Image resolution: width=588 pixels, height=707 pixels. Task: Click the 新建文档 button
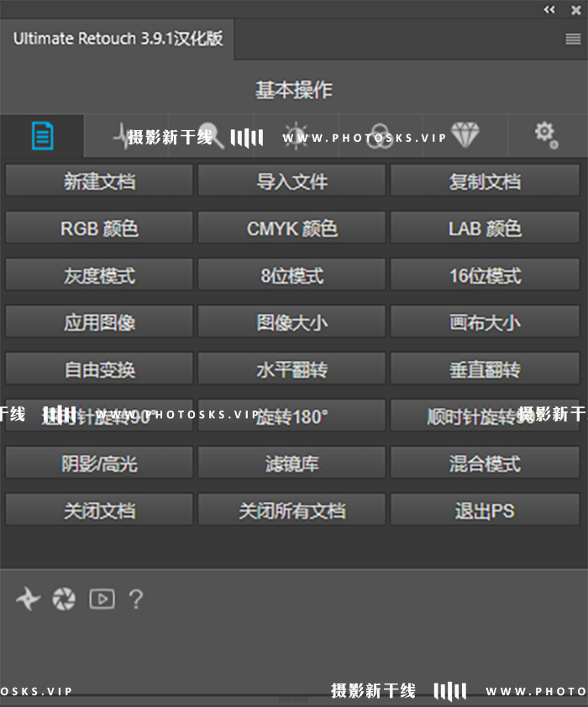pyautogui.click(x=99, y=181)
